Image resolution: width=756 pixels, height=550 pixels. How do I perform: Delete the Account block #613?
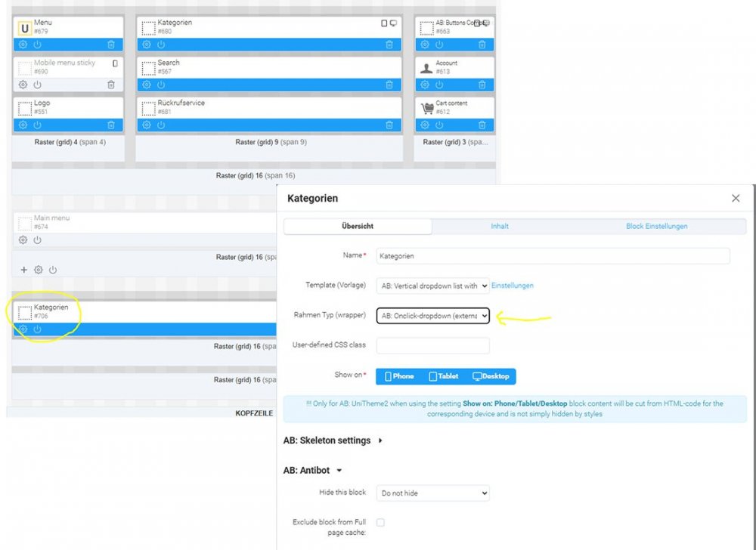tap(485, 85)
